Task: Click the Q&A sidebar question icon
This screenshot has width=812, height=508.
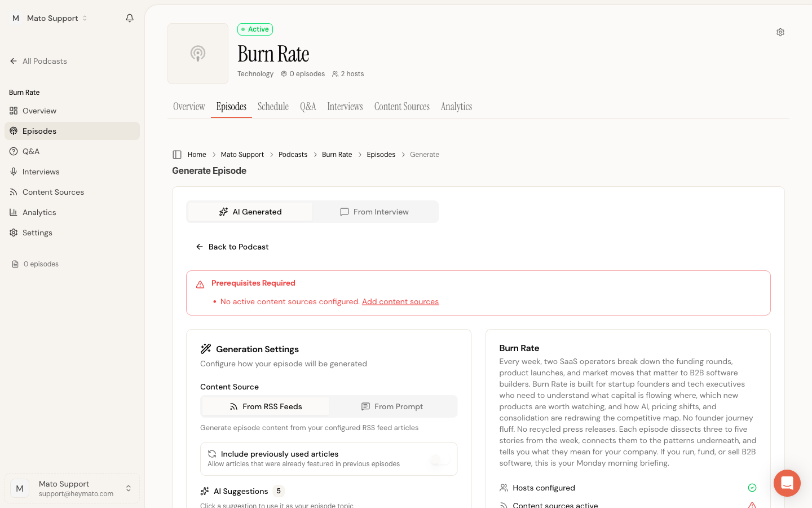Action: point(14,151)
